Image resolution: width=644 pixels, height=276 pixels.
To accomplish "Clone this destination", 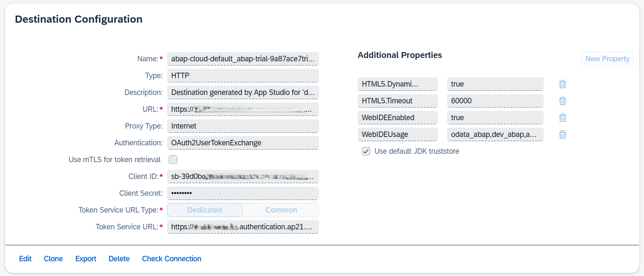I will coord(53,258).
